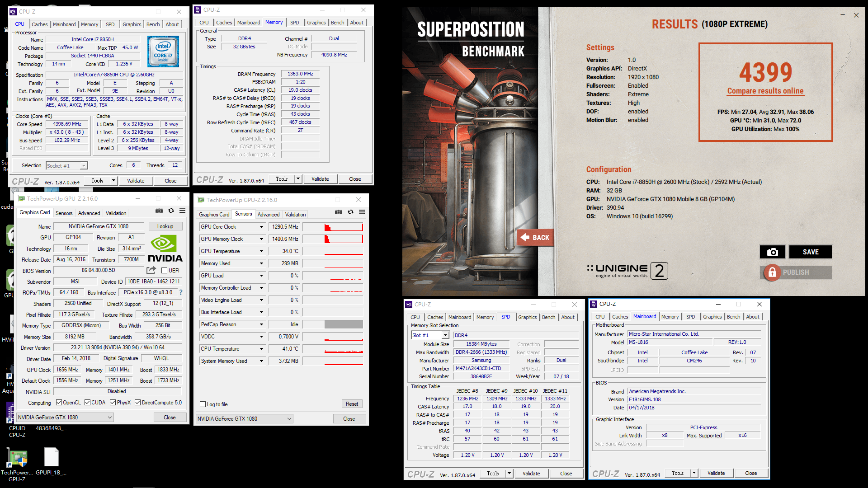Toggle the OpenCL checkbox

59,403
